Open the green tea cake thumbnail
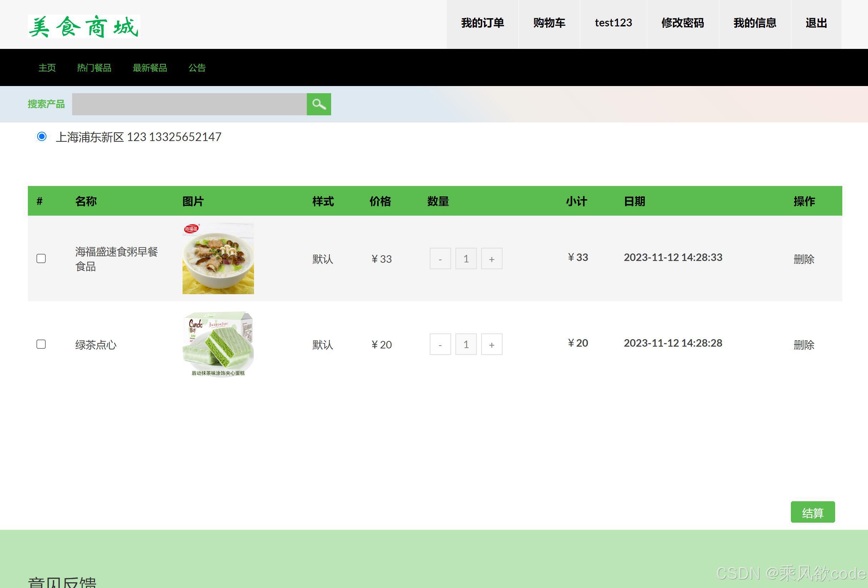The height and width of the screenshot is (588, 868). (x=218, y=344)
